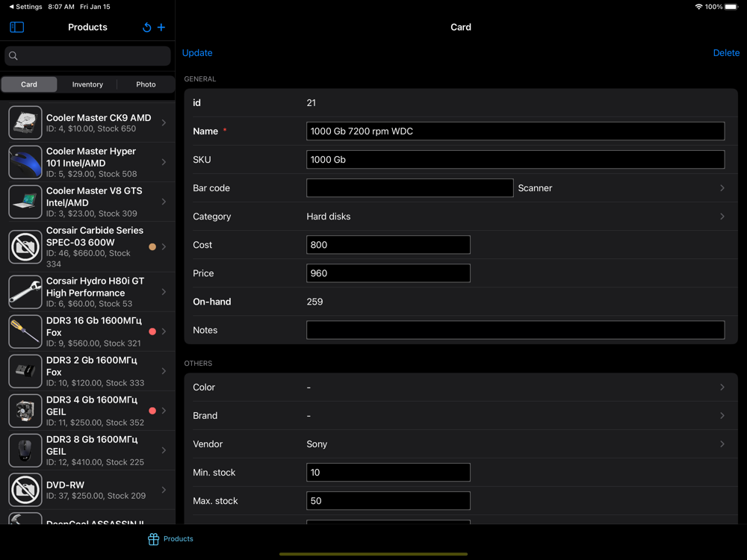This screenshot has height=560, width=747.
Task: Click the product search field
Action: coord(87,56)
